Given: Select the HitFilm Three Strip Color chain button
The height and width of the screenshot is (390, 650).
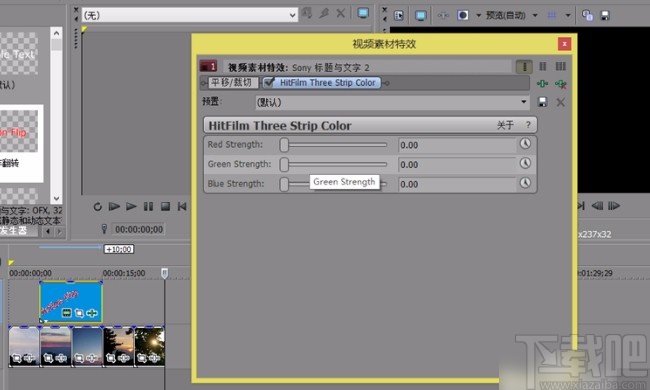Looking at the screenshot, I should click(322, 82).
